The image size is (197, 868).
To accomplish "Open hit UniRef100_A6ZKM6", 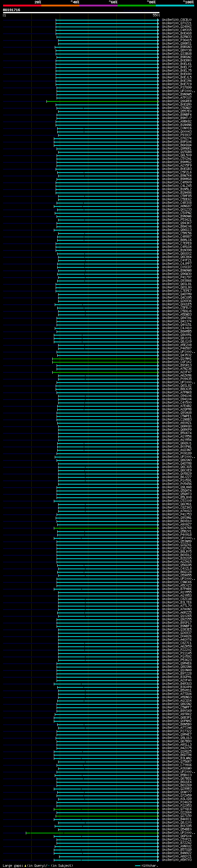I will click(176, 375).
